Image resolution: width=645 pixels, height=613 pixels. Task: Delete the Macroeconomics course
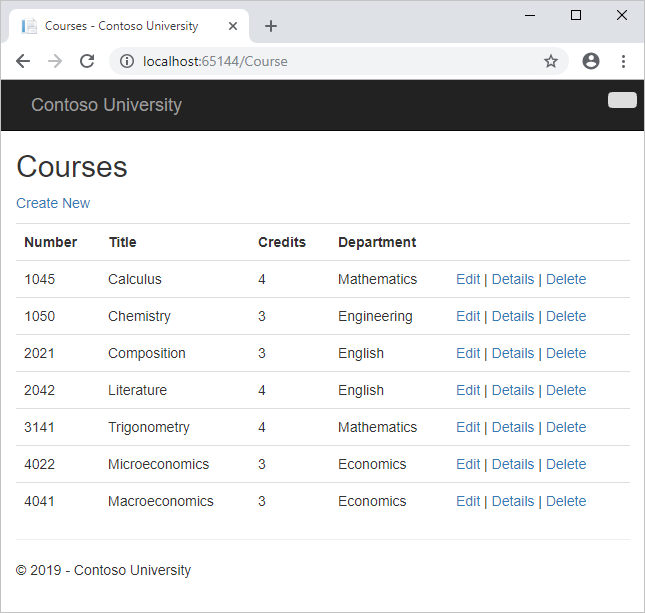click(566, 501)
